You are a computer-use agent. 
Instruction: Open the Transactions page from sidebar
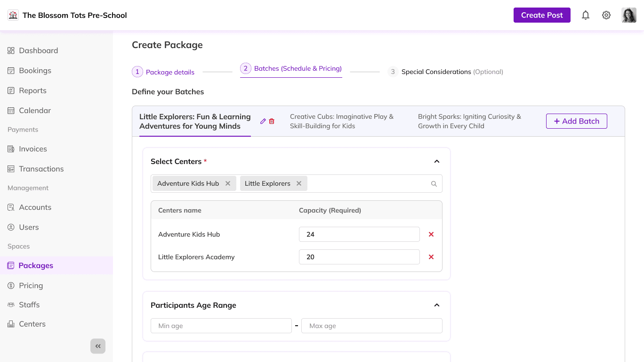click(41, 169)
